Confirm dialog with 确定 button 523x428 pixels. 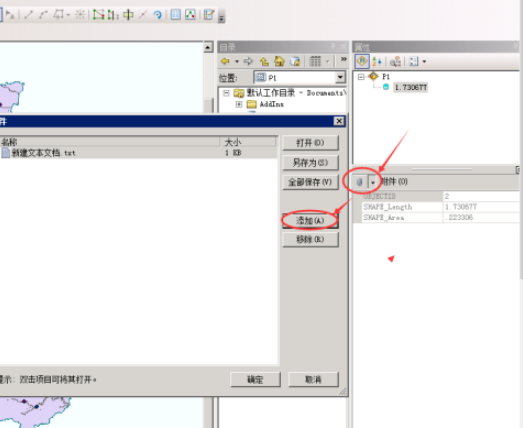click(x=255, y=379)
